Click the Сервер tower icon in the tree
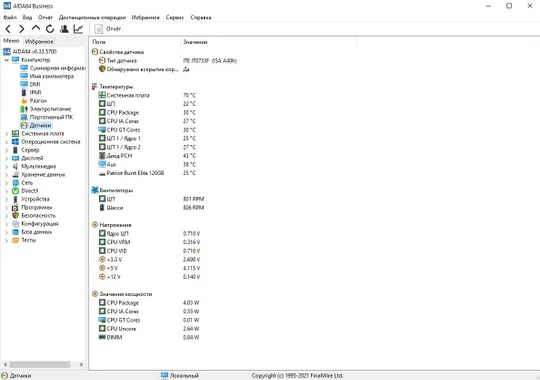The height and width of the screenshot is (380, 540). [15, 150]
